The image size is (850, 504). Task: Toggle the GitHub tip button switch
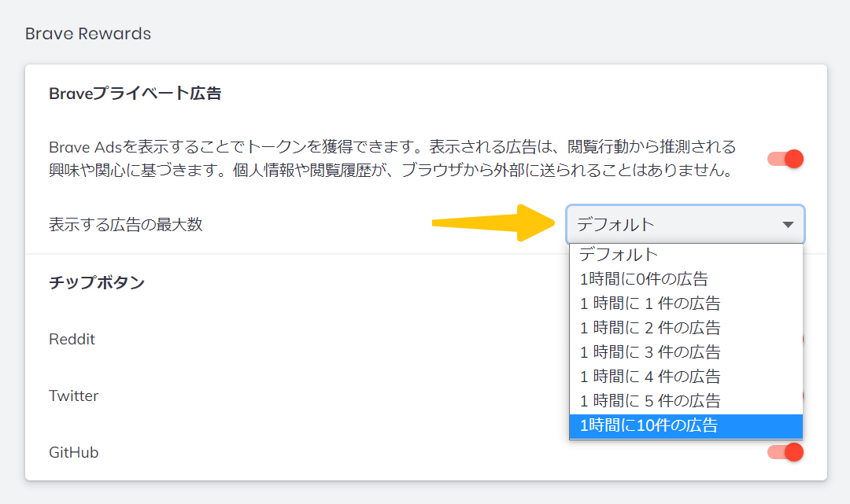click(x=785, y=452)
